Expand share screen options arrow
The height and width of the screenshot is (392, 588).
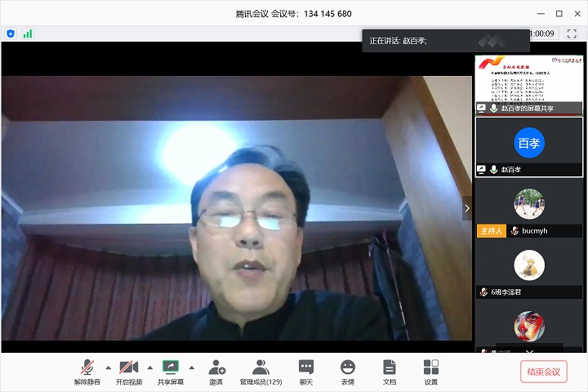point(192,367)
